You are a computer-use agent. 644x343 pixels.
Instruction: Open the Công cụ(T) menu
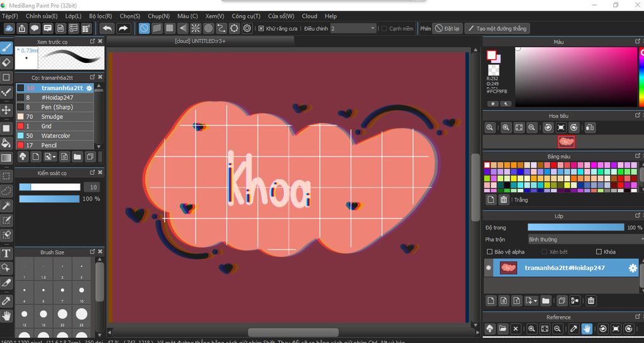pos(246,16)
